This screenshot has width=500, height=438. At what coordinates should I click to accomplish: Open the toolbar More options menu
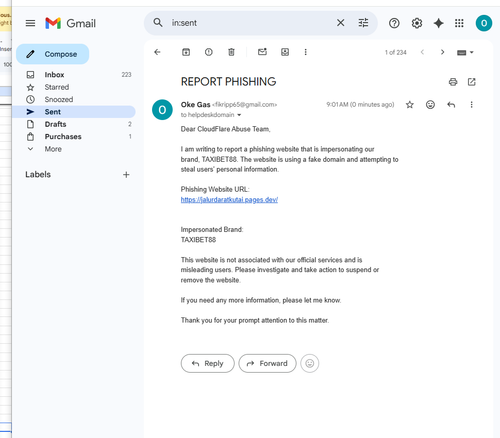305,52
